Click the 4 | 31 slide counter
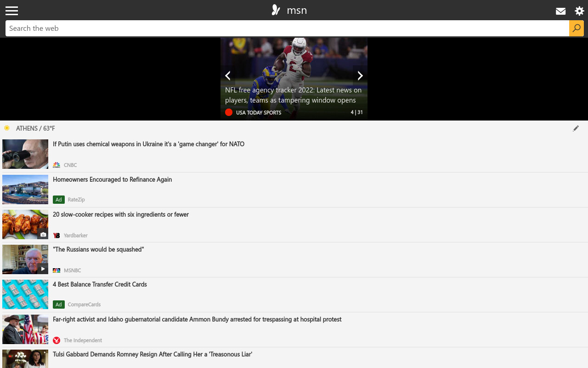This screenshot has width=588, height=368. tap(356, 112)
